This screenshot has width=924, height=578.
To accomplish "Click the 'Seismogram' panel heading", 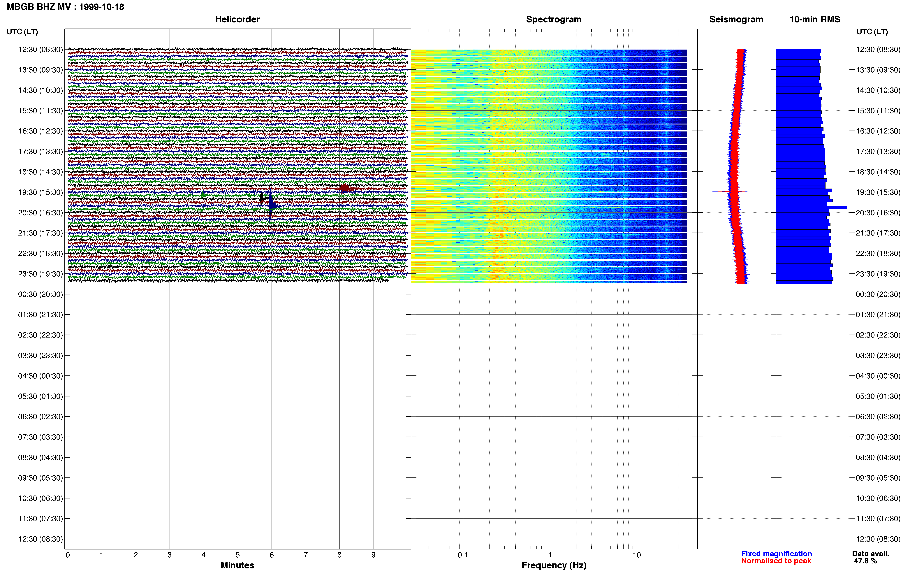I will pyautogui.click(x=736, y=20).
